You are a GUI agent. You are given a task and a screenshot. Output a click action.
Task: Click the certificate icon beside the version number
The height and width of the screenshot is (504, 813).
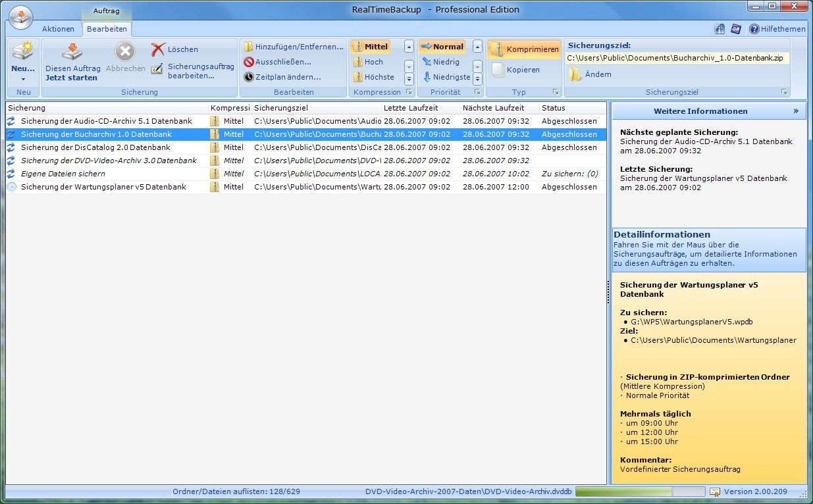click(x=715, y=492)
